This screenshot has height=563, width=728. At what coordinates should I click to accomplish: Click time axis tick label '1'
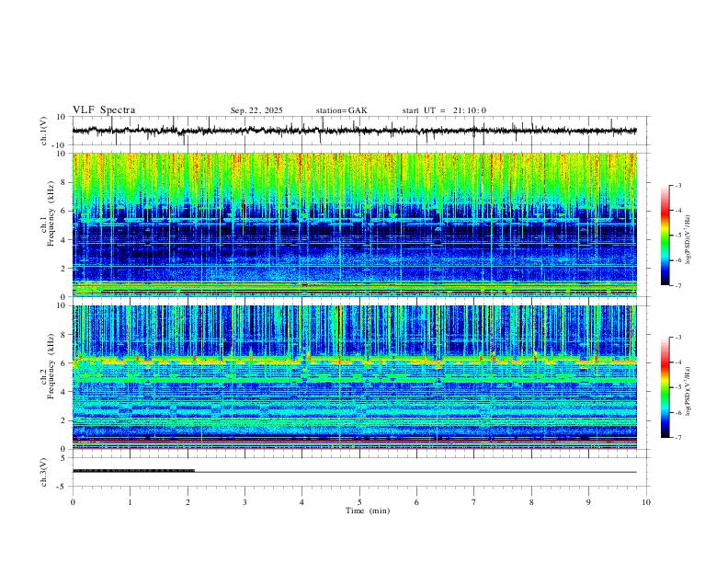[130, 502]
